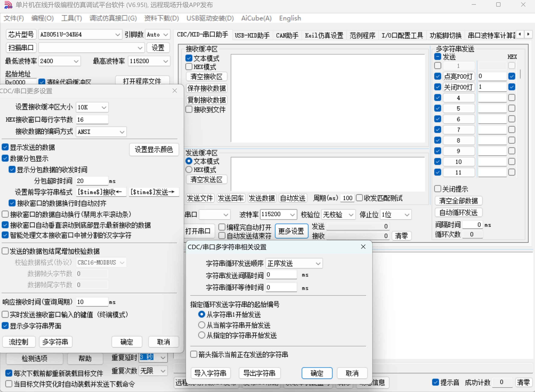The height and width of the screenshot is (392, 535).
Task: Click the 保存接收数据 button
Action: [x=206, y=88]
